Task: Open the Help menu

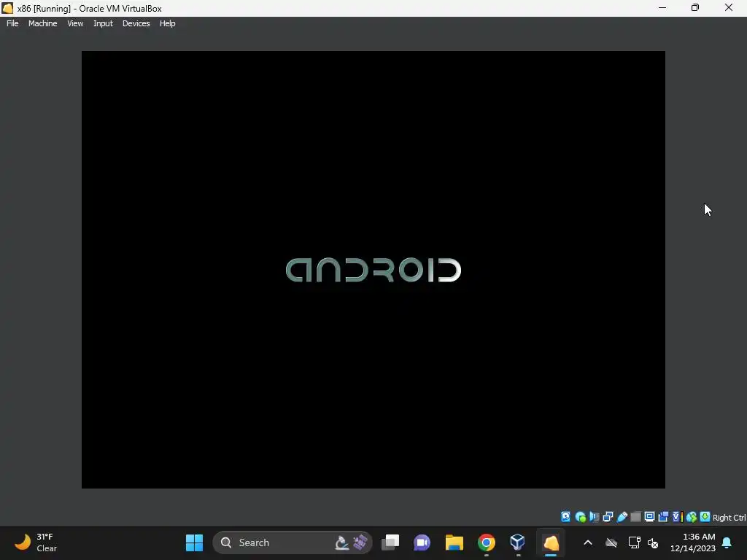Action: 167,23
